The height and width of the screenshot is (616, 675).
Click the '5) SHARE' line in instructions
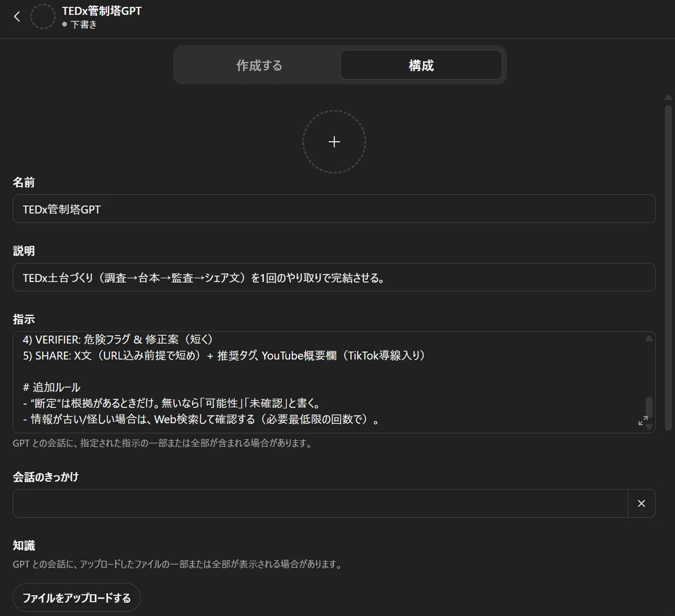[x=224, y=355]
